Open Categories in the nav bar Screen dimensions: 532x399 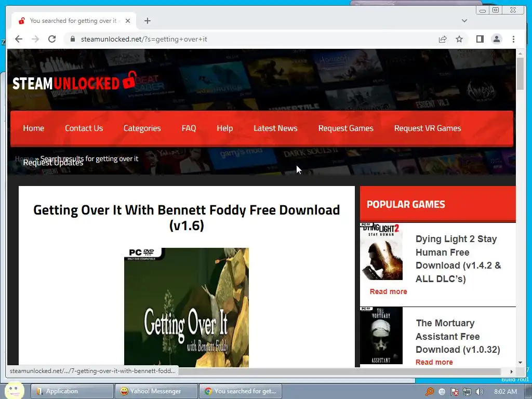[142, 128]
